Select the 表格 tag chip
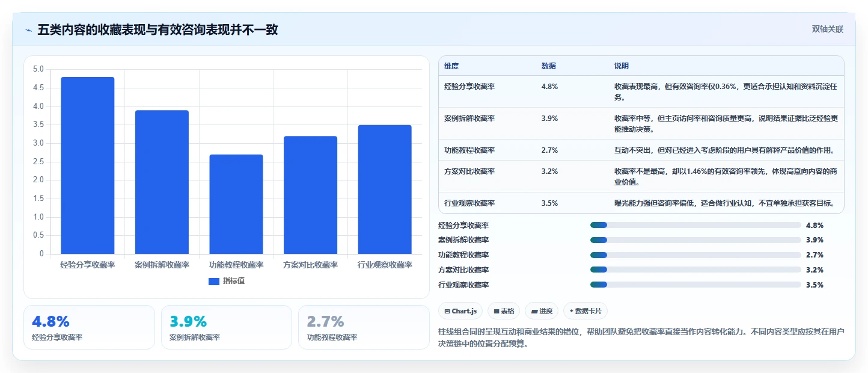Viewport: 868px width, 373px height. 504,311
